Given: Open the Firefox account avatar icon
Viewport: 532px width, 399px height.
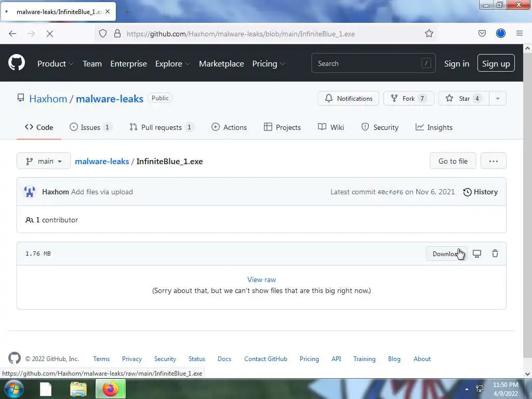Looking at the screenshot, I should (501, 33).
